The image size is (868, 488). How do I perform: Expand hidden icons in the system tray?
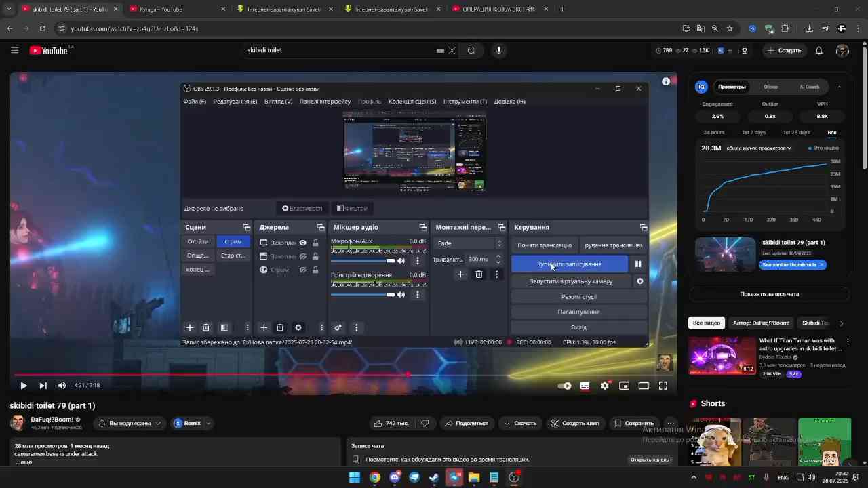click(x=693, y=477)
